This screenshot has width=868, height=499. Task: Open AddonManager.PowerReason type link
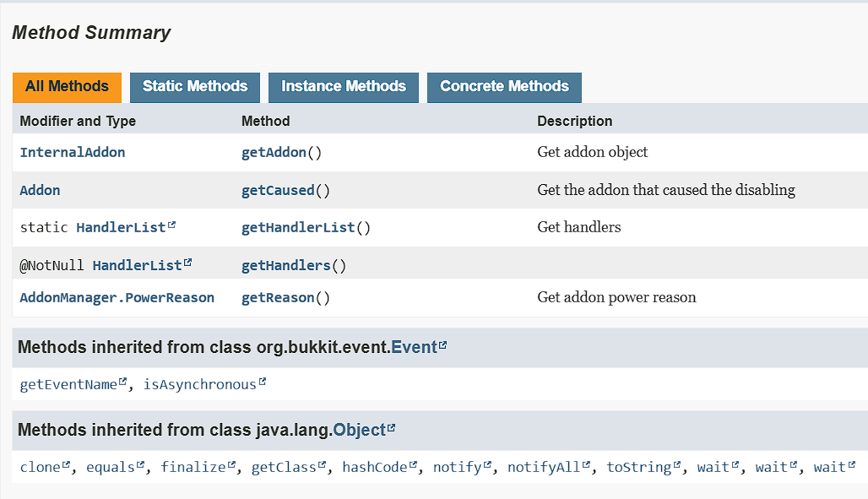[117, 298]
